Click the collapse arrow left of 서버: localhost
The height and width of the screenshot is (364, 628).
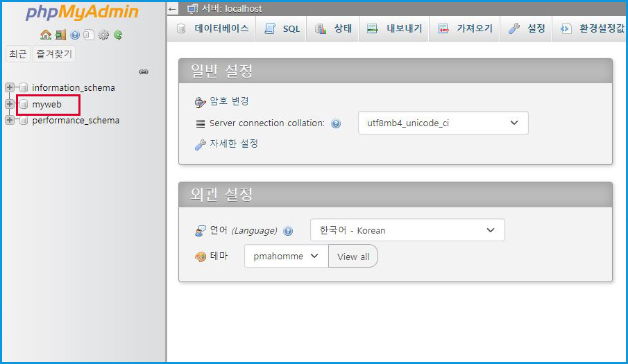(173, 9)
